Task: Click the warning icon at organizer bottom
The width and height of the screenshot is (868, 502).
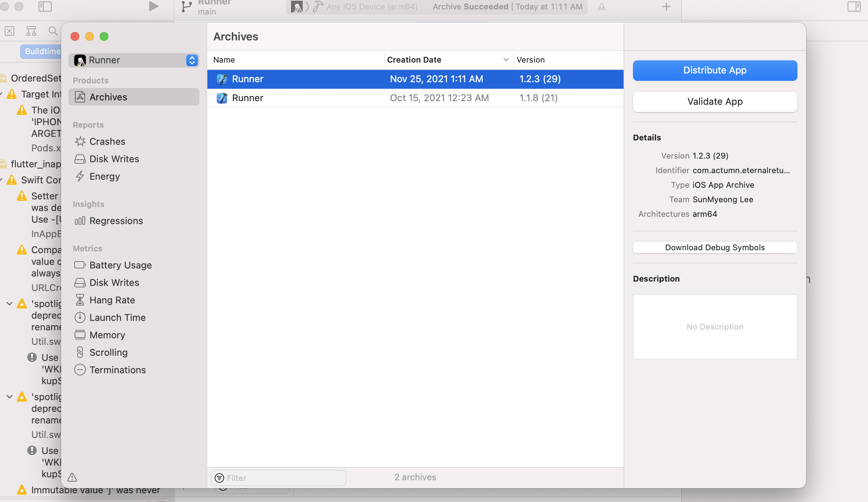Action: [x=72, y=477]
